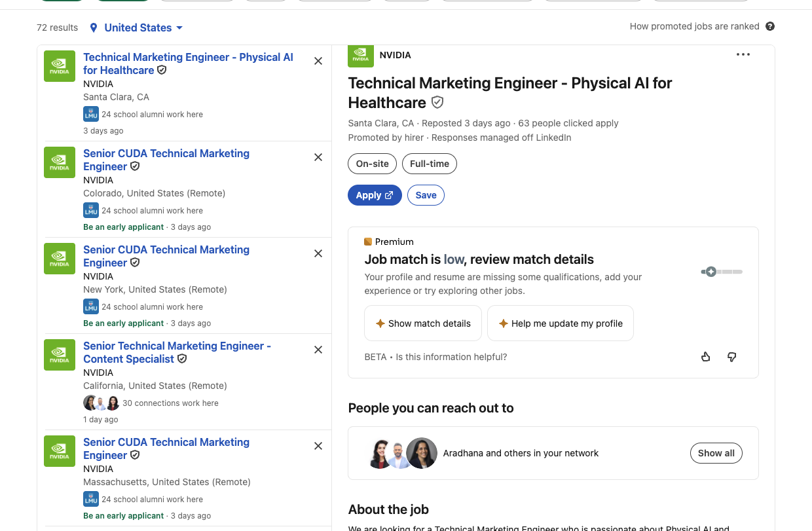The height and width of the screenshot is (531, 812).
Task: Click the '72 results' count text
Action: 57,27
